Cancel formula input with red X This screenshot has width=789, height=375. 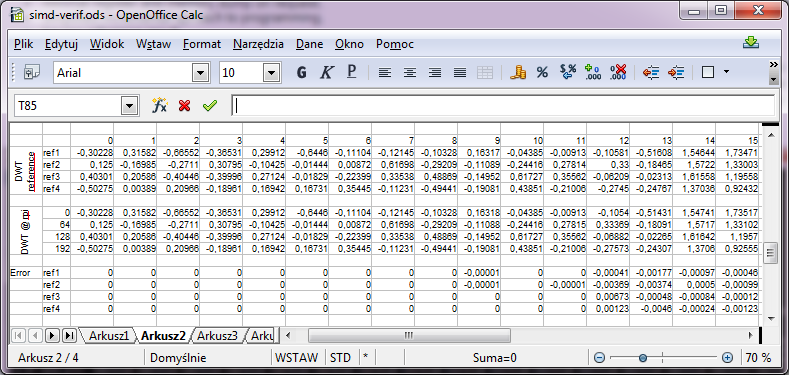coord(184,106)
